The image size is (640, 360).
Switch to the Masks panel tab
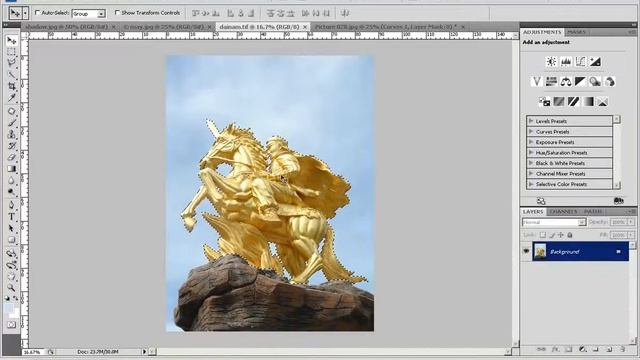click(576, 32)
